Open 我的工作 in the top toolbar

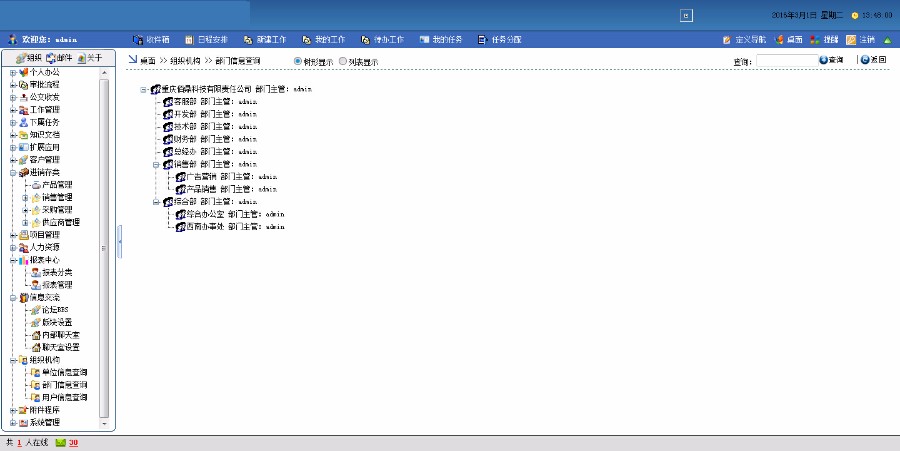pos(323,40)
